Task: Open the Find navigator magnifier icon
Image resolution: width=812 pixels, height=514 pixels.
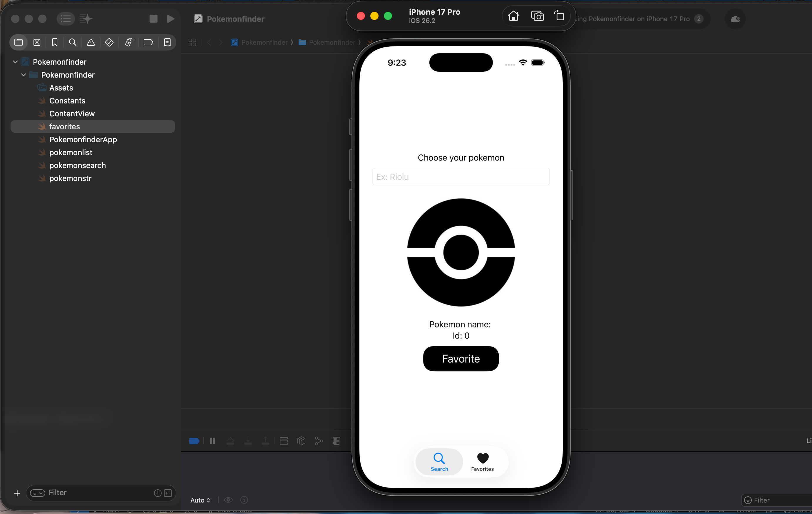Action: pyautogui.click(x=73, y=42)
